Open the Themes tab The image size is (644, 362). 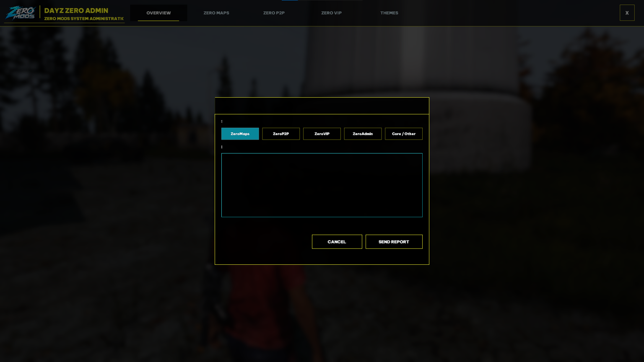click(389, 13)
